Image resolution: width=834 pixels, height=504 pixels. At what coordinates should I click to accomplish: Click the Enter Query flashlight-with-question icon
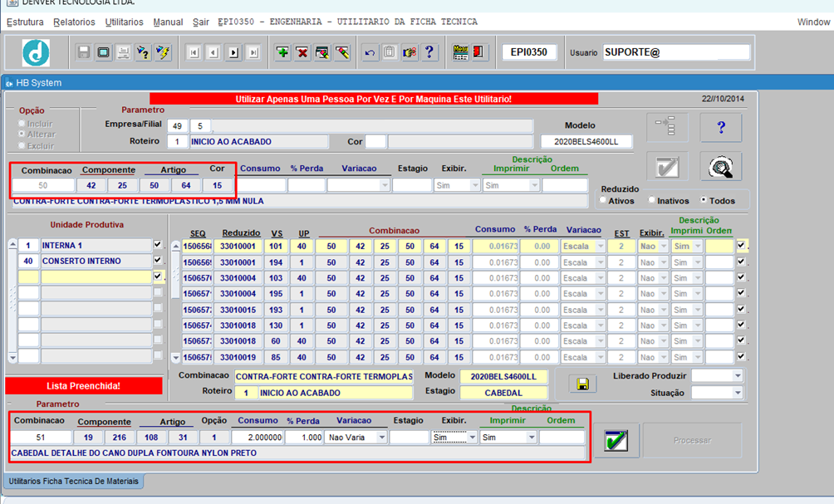pyautogui.click(x=143, y=52)
